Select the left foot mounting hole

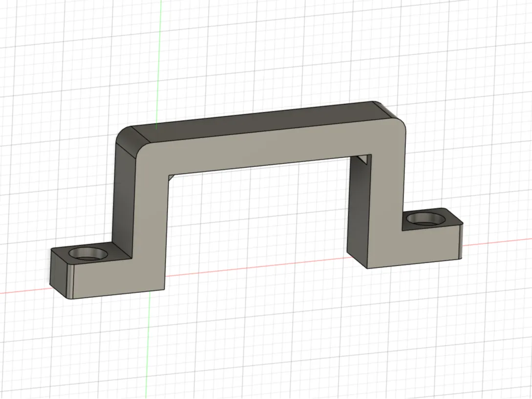[x=88, y=254]
